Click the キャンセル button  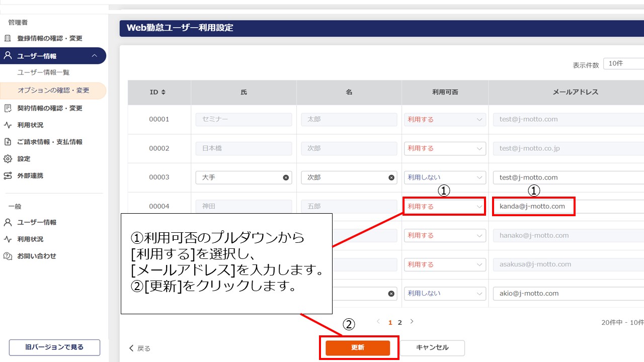[x=432, y=347]
